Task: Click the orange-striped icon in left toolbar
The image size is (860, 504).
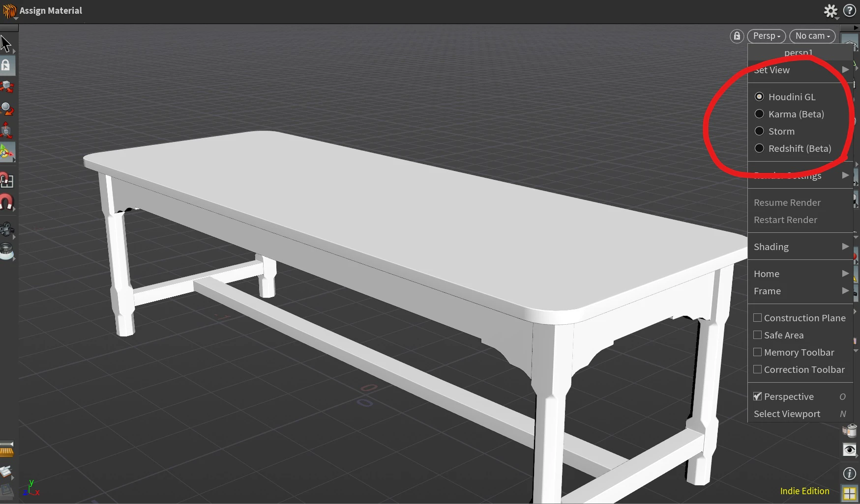Action: pyautogui.click(x=6, y=449)
